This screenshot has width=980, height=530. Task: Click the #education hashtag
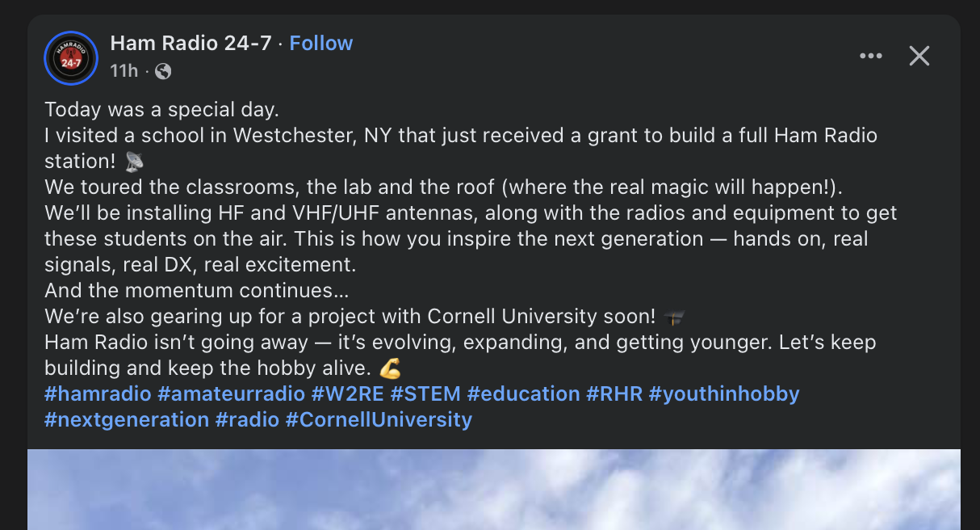(526, 393)
